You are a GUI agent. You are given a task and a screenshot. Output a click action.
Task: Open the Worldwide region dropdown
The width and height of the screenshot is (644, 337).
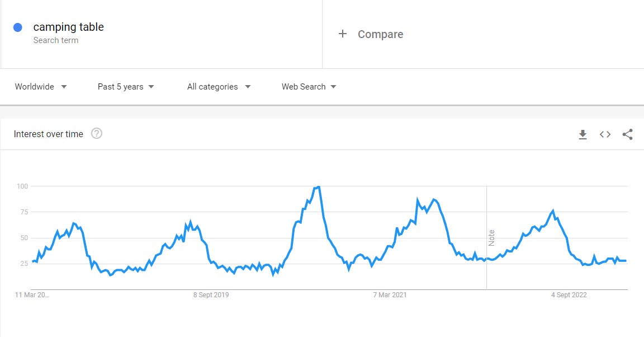pos(41,87)
